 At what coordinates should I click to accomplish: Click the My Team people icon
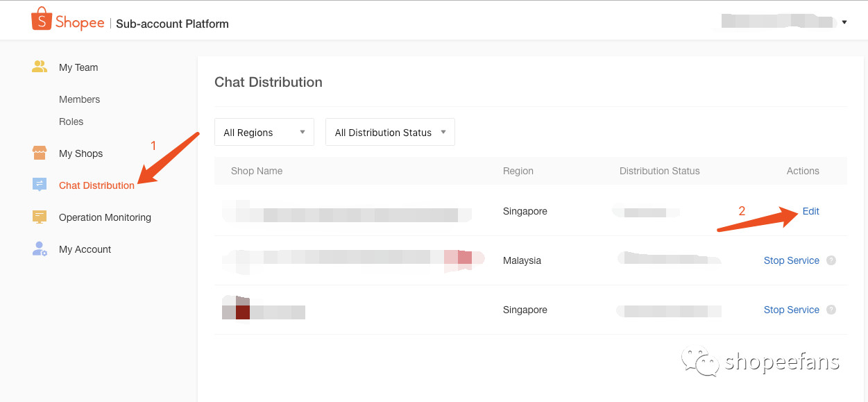(40, 67)
